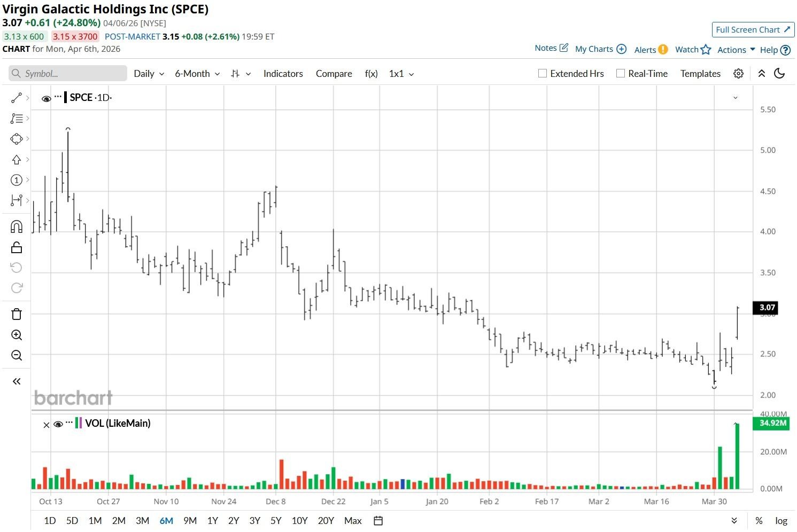The width and height of the screenshot is (797, 532).
Task: Expand the chart pane collapse chevron
Action: 736,98
